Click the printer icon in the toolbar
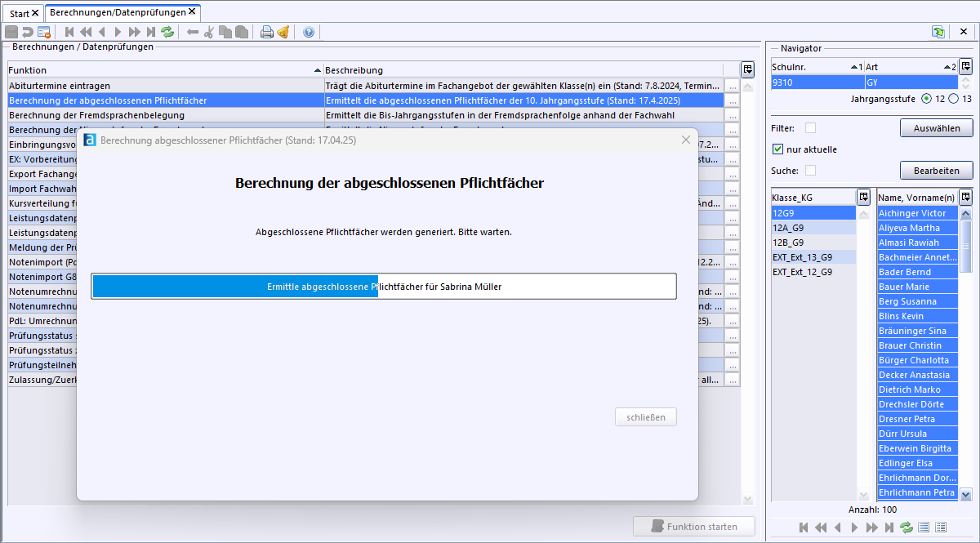Viewport: 980px width, 543px height. [266, 32]
